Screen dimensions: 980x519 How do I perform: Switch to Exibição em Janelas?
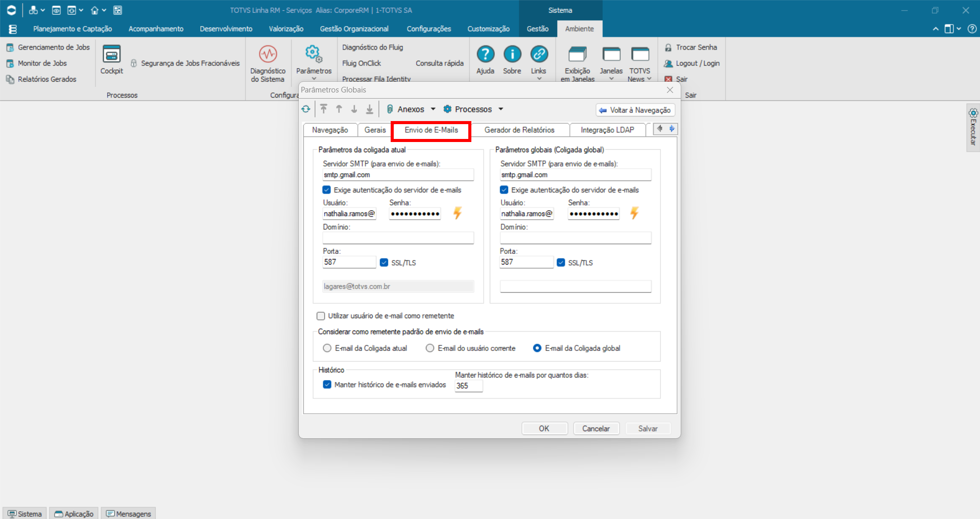point(578,63)
